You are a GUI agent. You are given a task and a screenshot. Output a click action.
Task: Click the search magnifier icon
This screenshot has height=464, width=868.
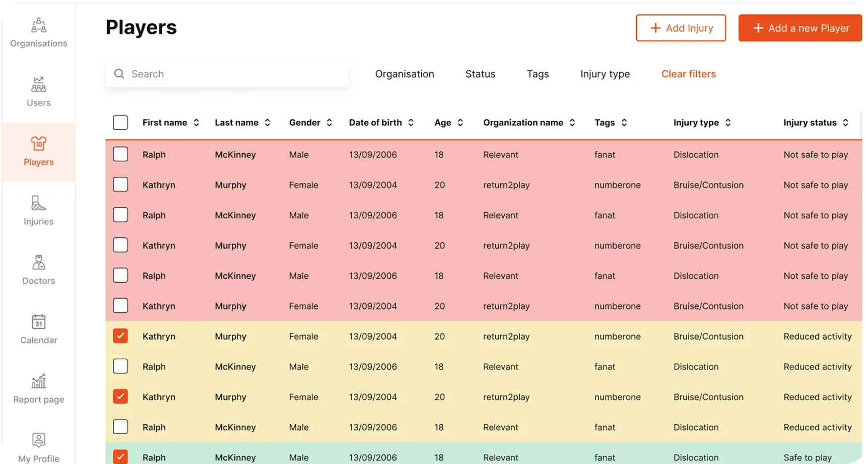(x=119, y=74)
